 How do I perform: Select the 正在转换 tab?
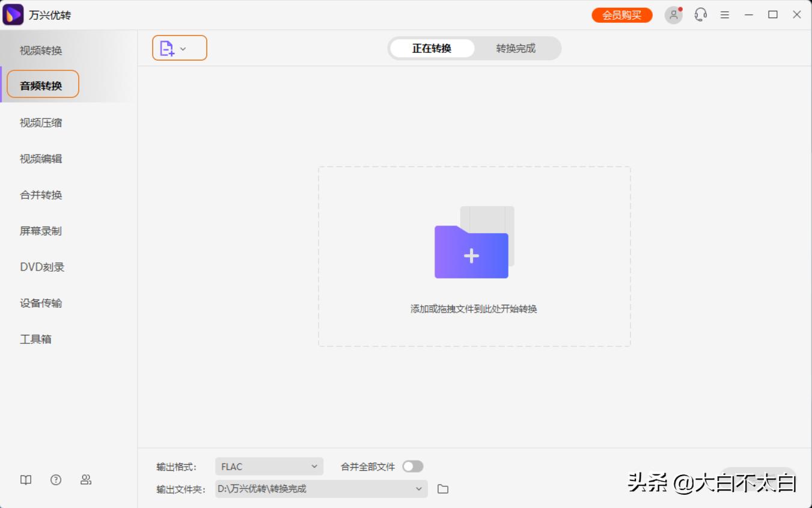click(432, 49)
